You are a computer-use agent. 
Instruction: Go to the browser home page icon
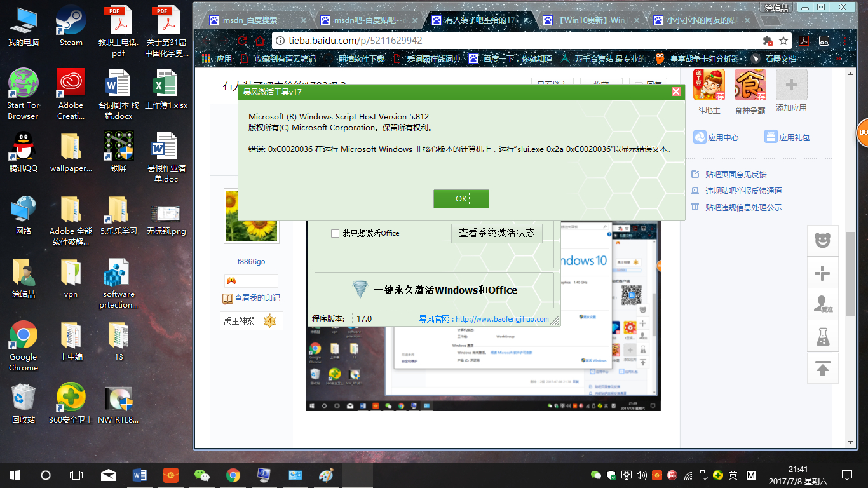coord(259,41)
